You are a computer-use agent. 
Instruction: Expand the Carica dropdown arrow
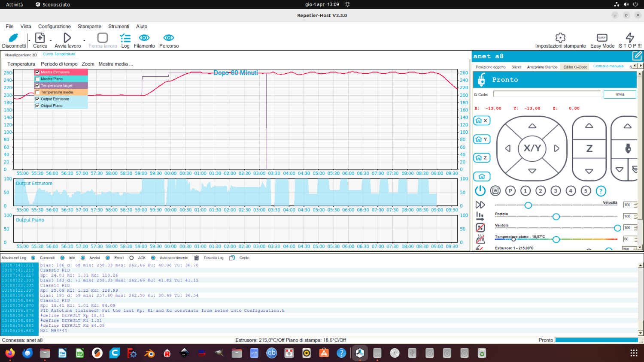(x=51, y=41)
